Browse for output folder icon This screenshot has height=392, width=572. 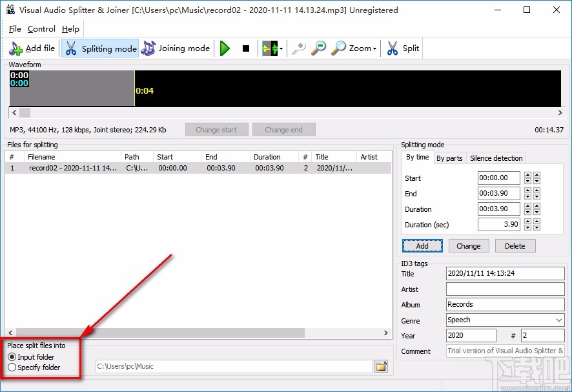click(x=381, y=366)
